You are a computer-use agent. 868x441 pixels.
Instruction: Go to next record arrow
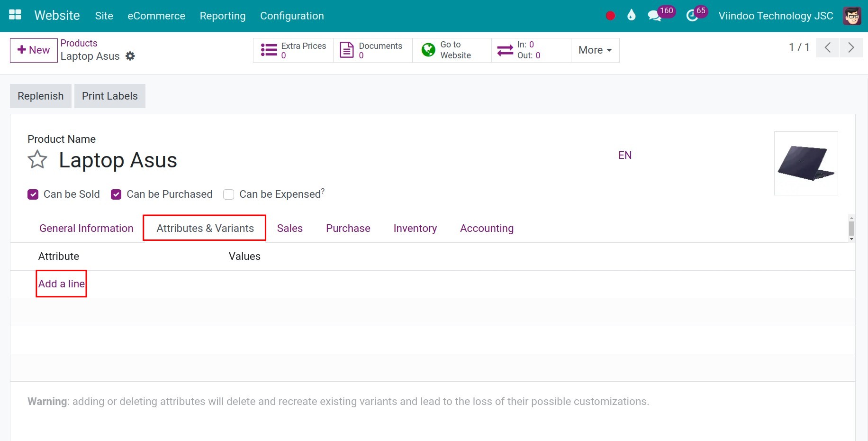[x=851, y=47]
